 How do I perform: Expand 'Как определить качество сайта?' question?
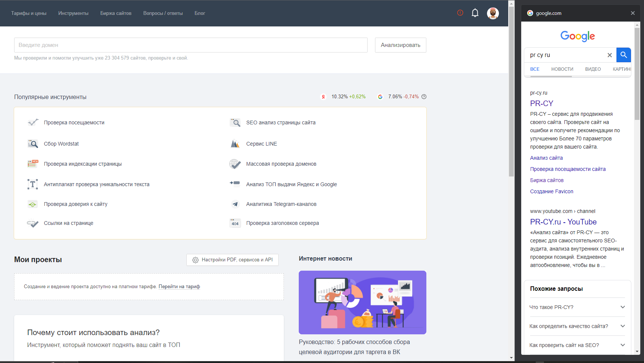tap(622, 326)
